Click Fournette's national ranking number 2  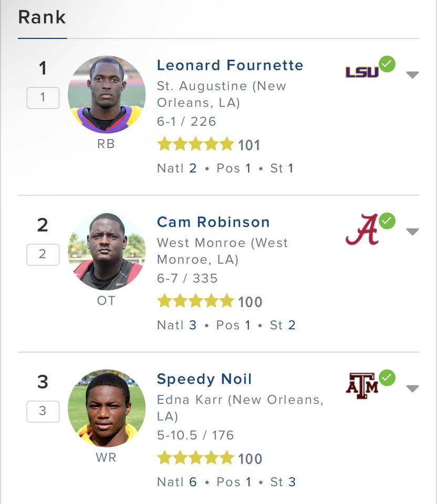(x=193, y=168)
